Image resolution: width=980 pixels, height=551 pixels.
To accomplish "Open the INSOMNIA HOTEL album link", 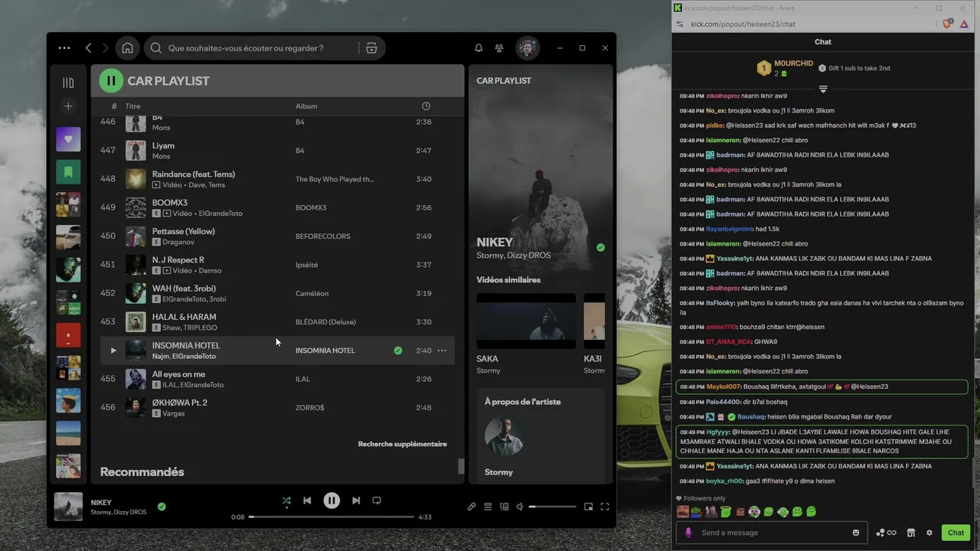I will (x=325, y=350).
